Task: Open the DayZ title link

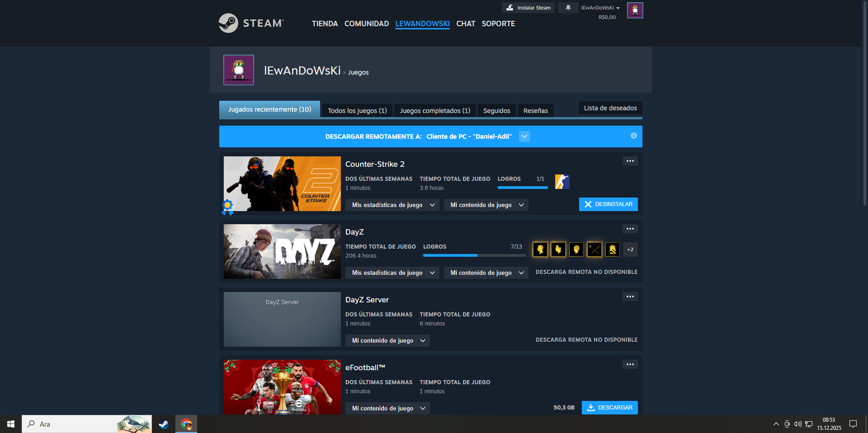Action: (x=354, y=232)
